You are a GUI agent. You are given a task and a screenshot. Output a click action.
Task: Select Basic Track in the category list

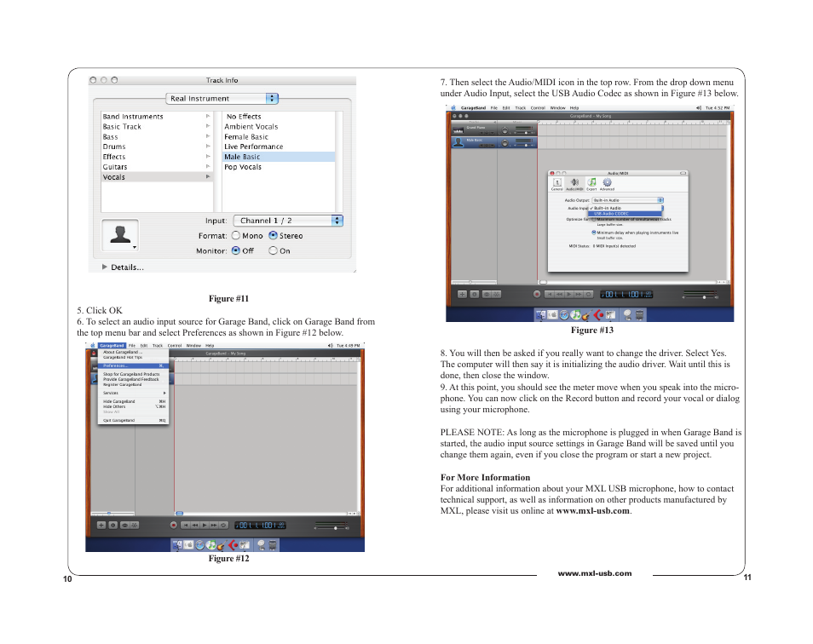point(157,126)
